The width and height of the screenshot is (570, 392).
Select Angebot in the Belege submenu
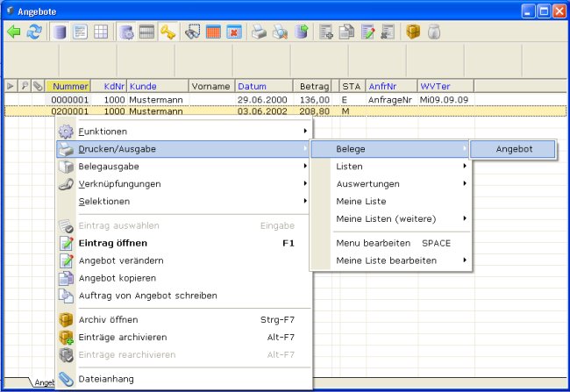(513, 150)
